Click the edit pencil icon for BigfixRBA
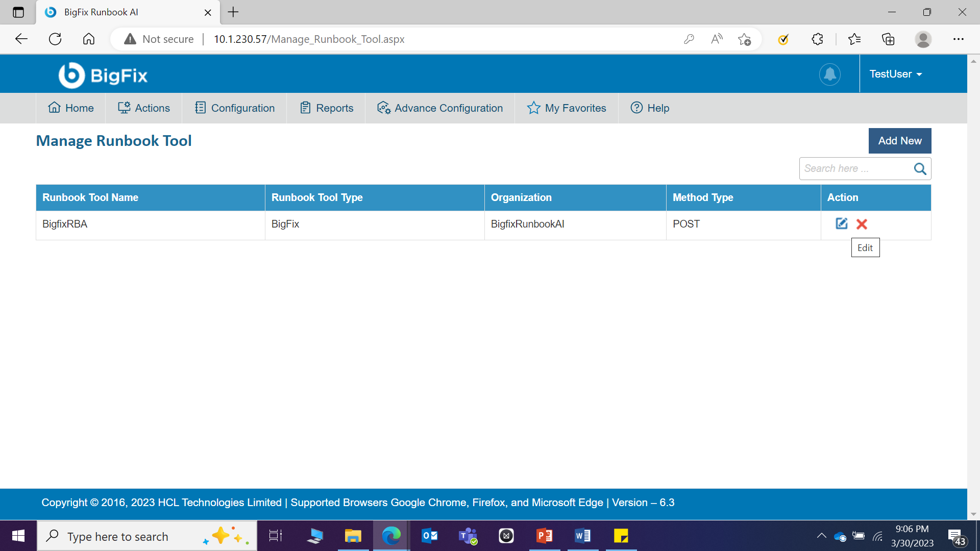 (x=841, y=223)
